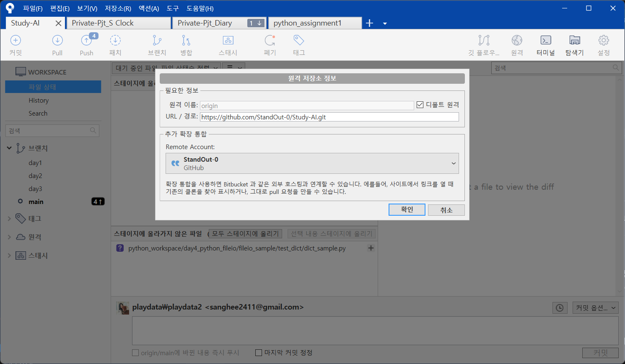Click the commit message text area
Viewport: 625px width, 364px height.
click(375, 330)
